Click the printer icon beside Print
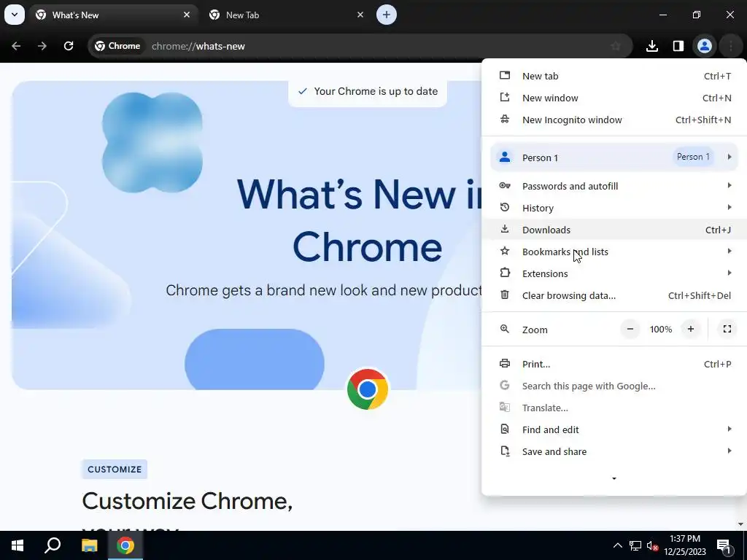 point(505,363)
